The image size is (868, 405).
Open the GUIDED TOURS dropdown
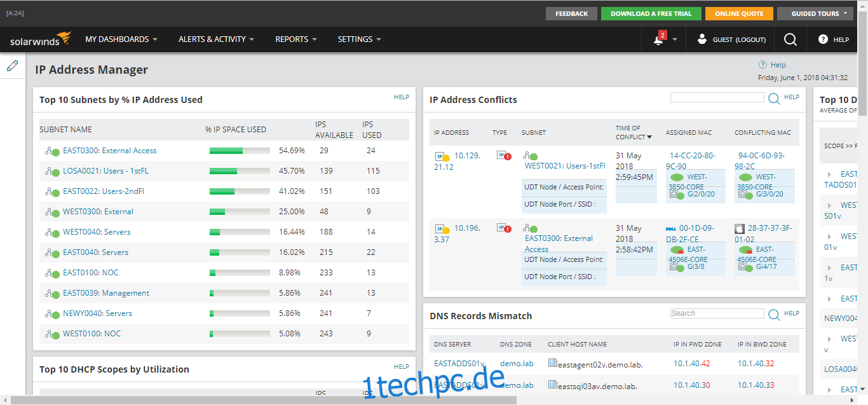point(815,13)
